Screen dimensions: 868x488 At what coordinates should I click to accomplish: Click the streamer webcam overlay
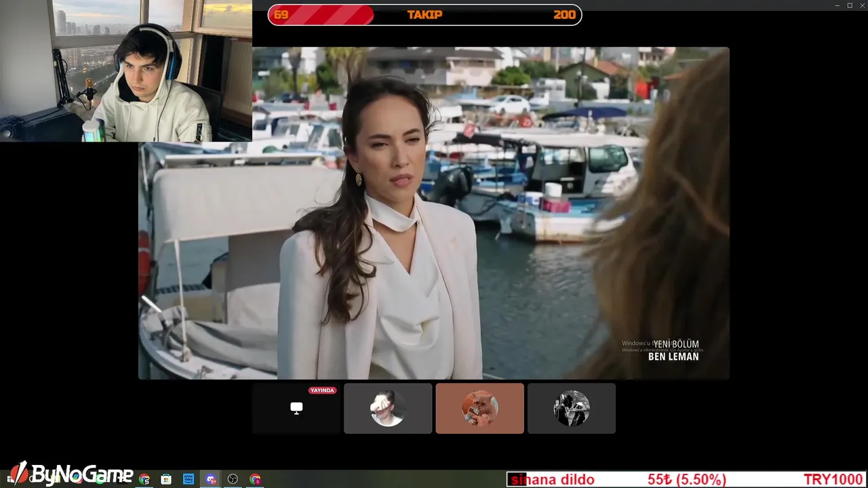[126, 70]
